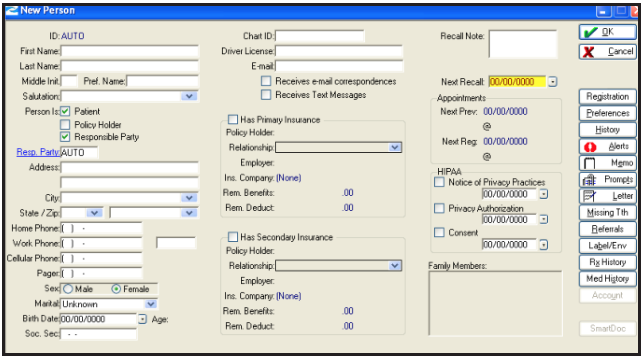
Task: Expand the City dropdown list
Action: [x=189, y=198]
